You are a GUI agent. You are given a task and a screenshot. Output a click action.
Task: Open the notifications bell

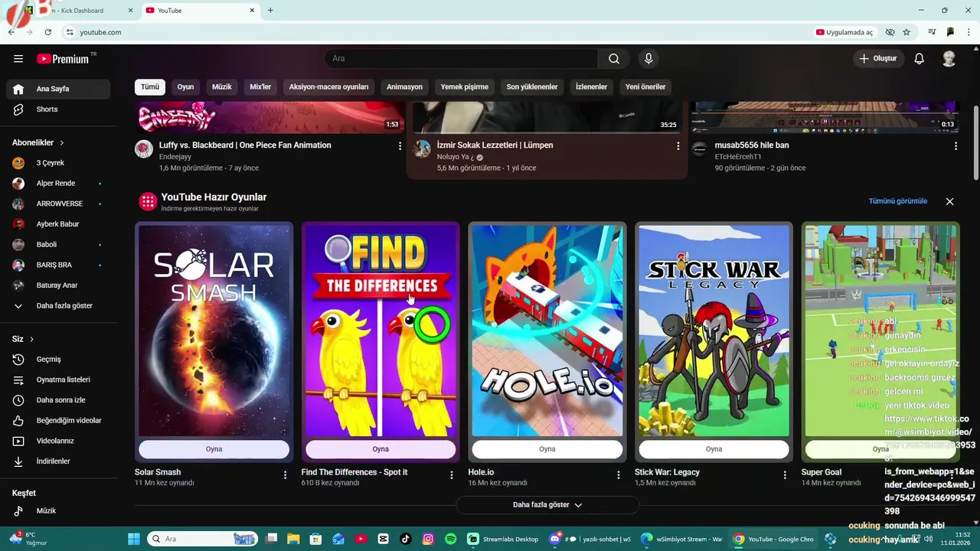tap(920, 59)
